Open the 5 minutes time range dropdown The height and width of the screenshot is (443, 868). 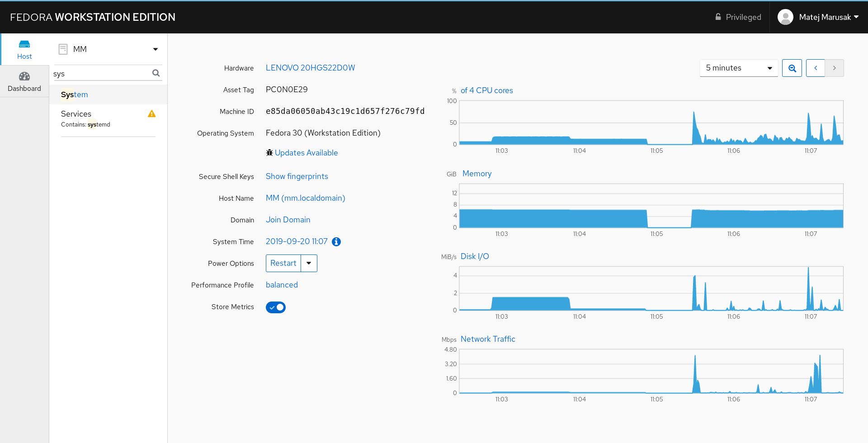(x=739, y=68)
